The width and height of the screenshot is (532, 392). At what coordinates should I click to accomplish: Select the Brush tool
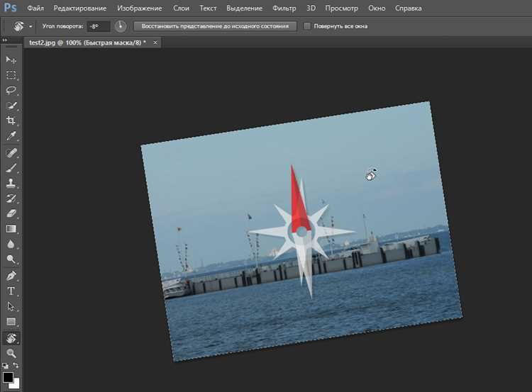11,168
